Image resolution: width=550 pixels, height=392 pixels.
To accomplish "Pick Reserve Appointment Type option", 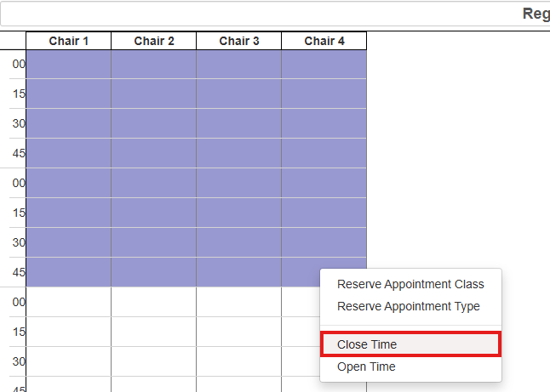I will [409, 306].
